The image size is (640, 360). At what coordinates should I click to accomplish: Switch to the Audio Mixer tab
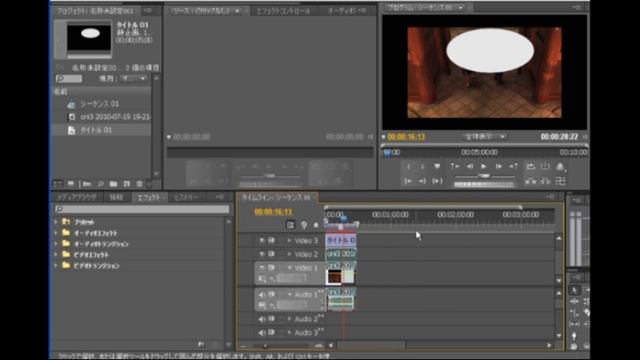coord(342,11)
